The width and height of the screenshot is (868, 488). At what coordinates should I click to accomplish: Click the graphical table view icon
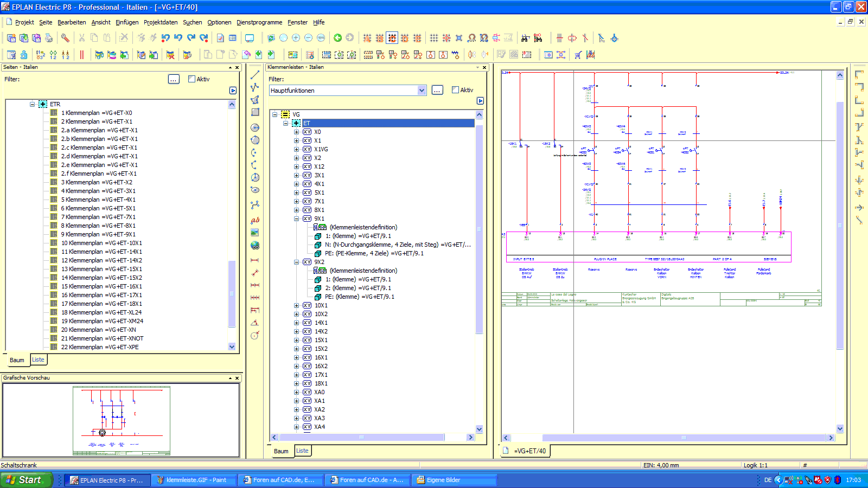point(233,38)
